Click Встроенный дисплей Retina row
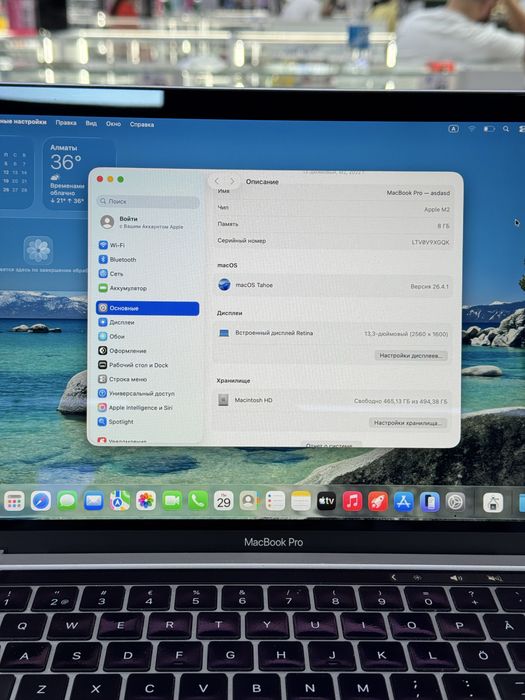 [333, 333]
